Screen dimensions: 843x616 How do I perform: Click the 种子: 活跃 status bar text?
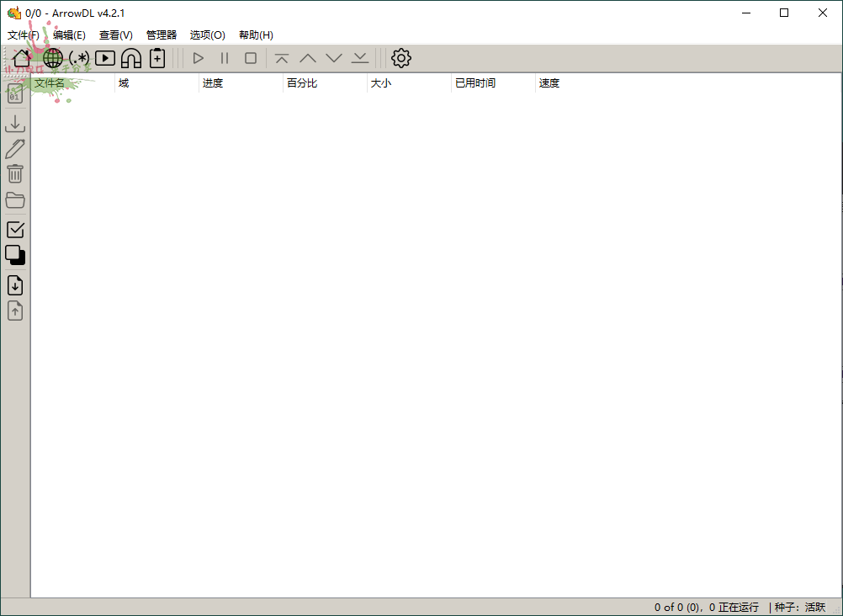(799, 607)
